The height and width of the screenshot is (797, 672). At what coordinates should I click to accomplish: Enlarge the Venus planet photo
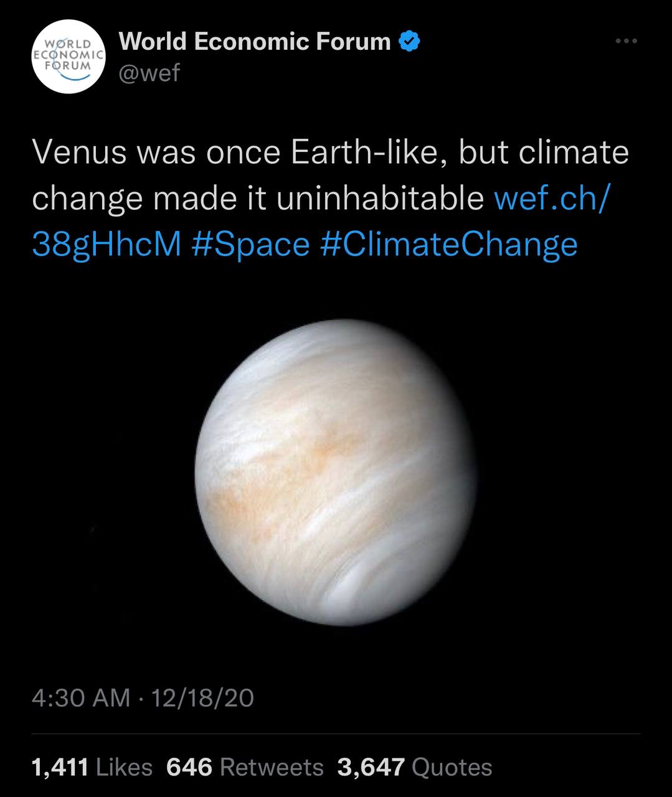click(336, 472)
